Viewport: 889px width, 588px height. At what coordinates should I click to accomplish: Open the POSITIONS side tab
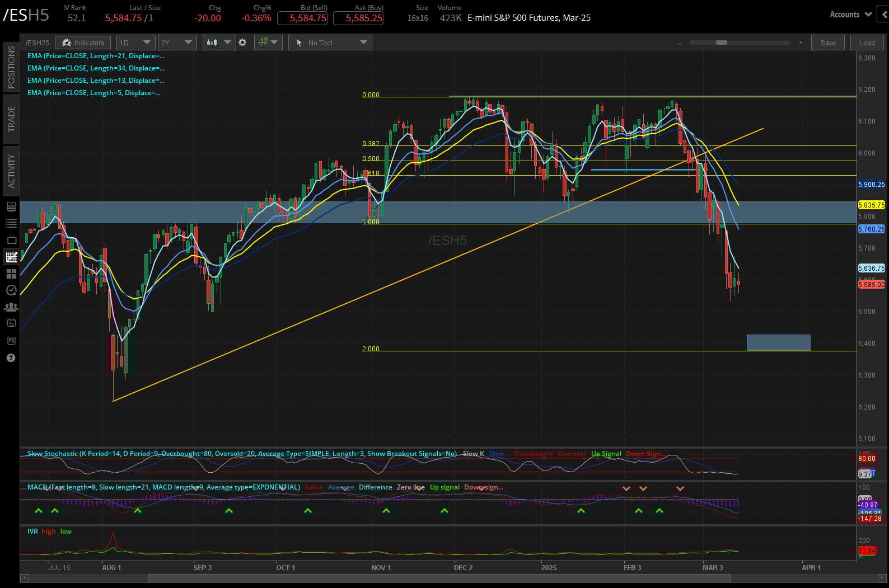[x=11, y=67]
